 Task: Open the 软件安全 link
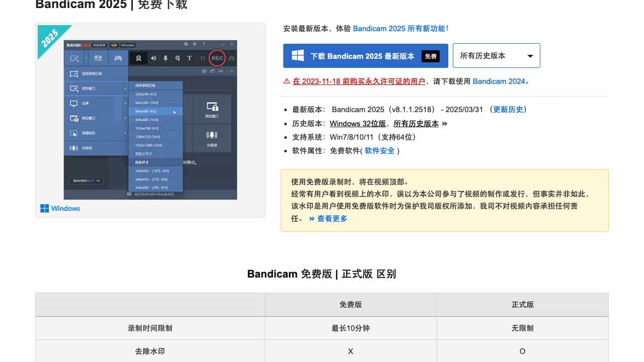click(379, 151)
